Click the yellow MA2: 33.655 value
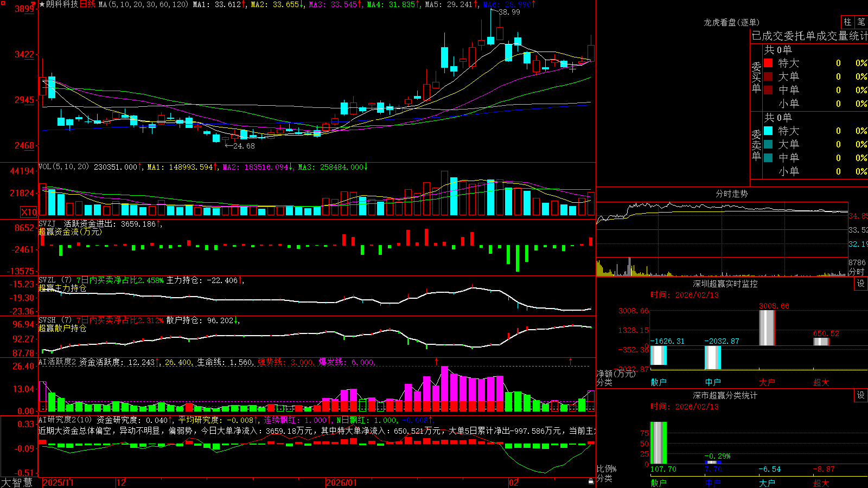This screenshot has width=868, height=488. pos(275,4)
